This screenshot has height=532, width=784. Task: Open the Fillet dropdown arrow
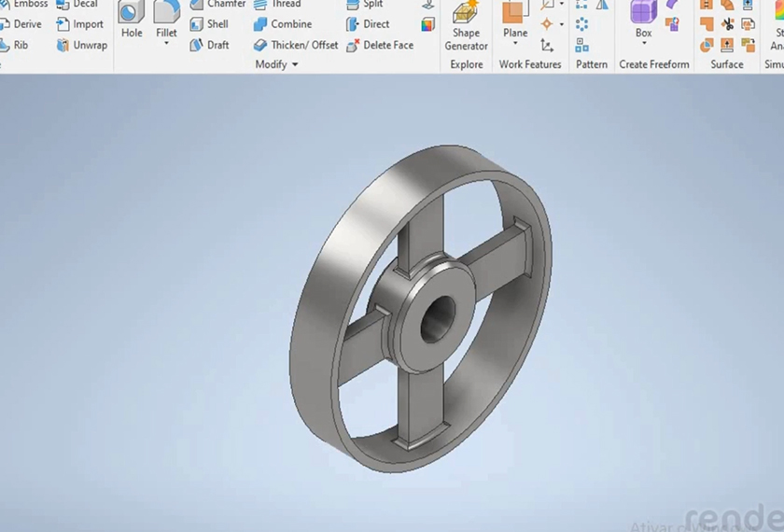click(166, 45)
